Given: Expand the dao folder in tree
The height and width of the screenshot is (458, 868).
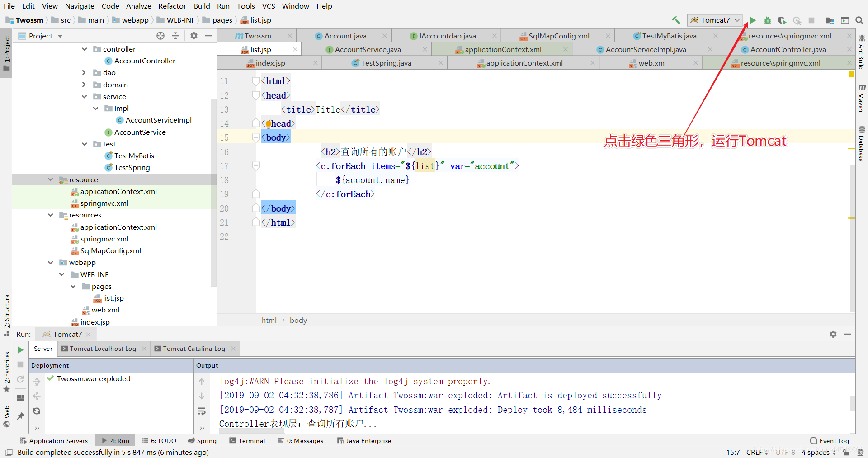Looking at the screenshot, I should click(x=84, y=72).
